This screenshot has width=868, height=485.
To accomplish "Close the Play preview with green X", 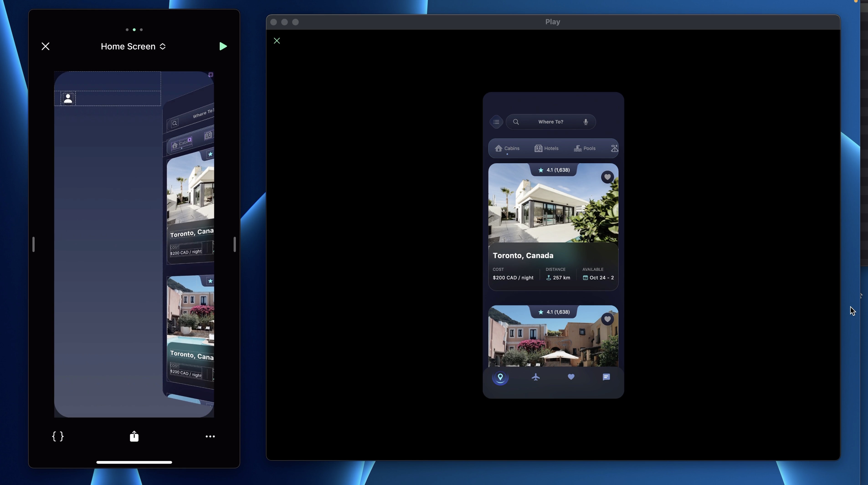I will (x=277, y=41).
